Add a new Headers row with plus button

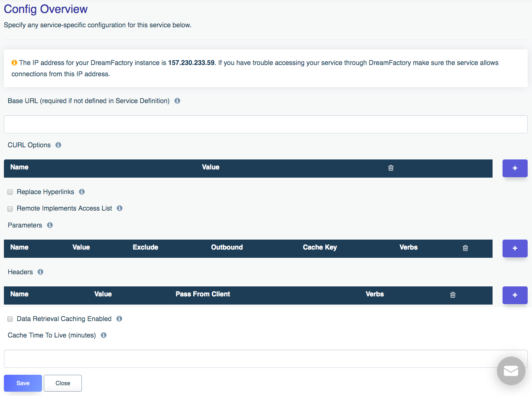(515, 295)
